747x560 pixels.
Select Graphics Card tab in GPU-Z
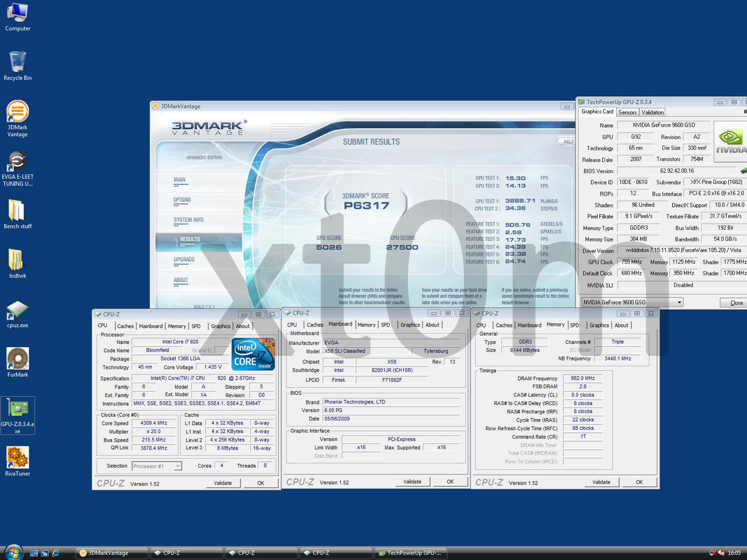click(x=597, y=111)
